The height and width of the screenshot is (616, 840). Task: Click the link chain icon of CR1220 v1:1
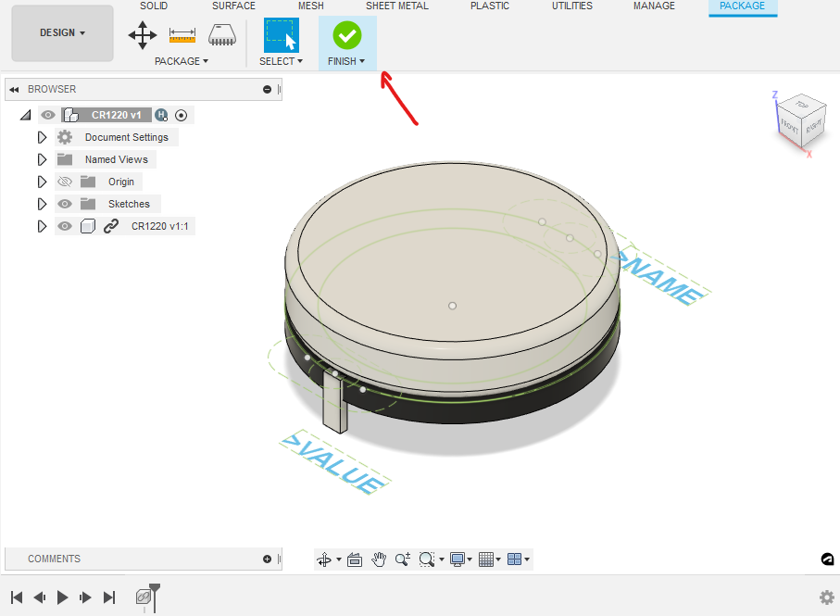point(111,226)
